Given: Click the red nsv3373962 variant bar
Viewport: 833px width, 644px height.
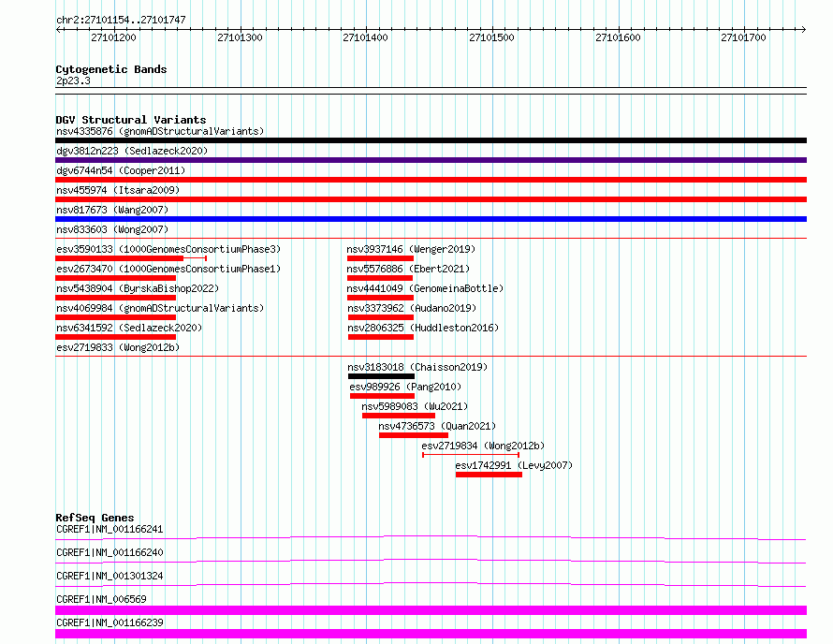Looking at the screenshot, I should pos(380,317).
